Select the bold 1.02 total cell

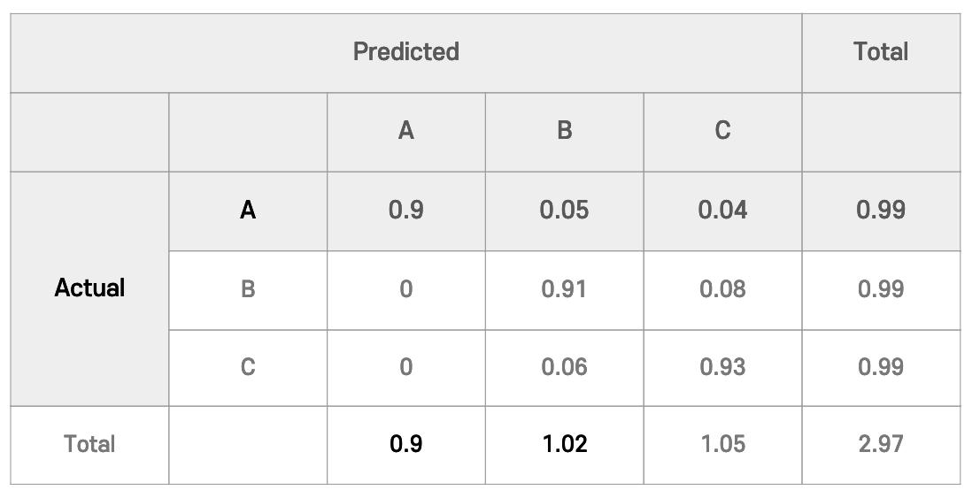pos(565,445)
